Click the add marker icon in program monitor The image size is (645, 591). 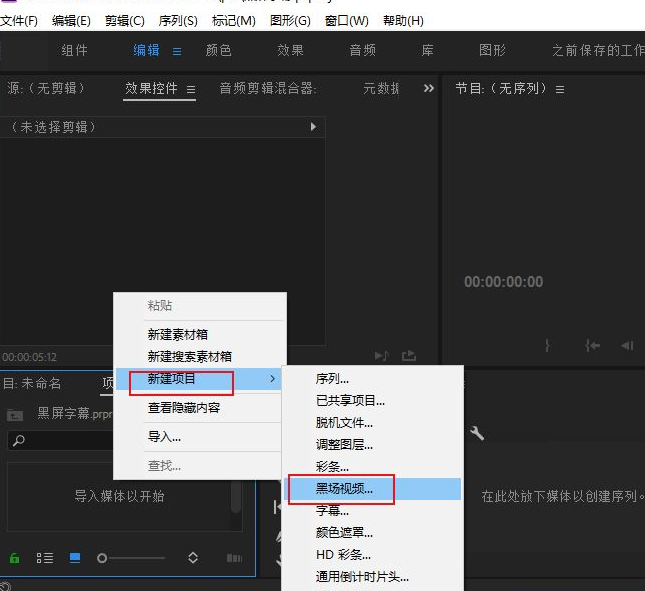coord(547,345)
